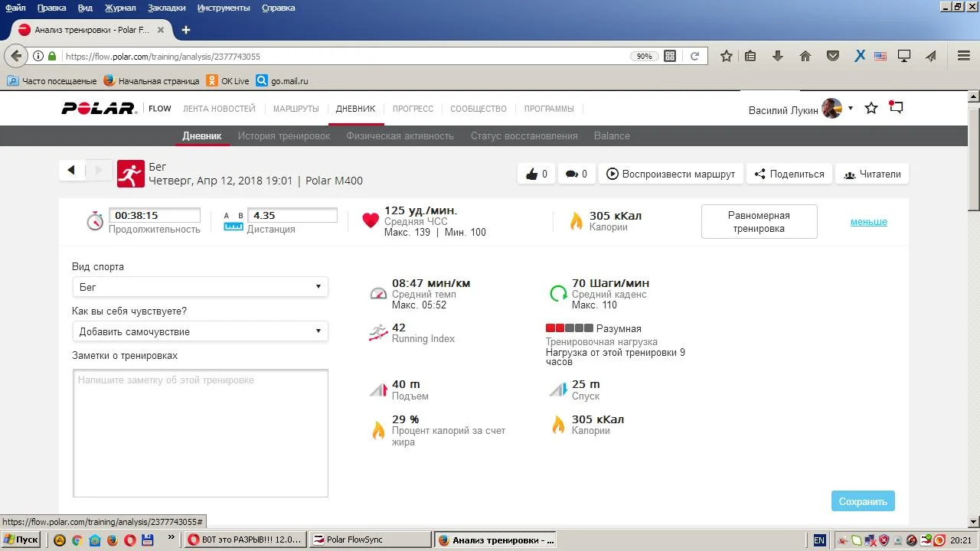Screen dimensions: 980x551
Task: Open a new browser tab
Action: point(185,30)
